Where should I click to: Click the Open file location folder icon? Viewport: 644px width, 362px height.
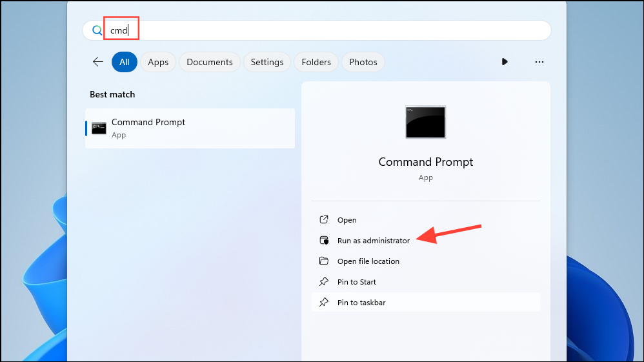click(324, 261)
